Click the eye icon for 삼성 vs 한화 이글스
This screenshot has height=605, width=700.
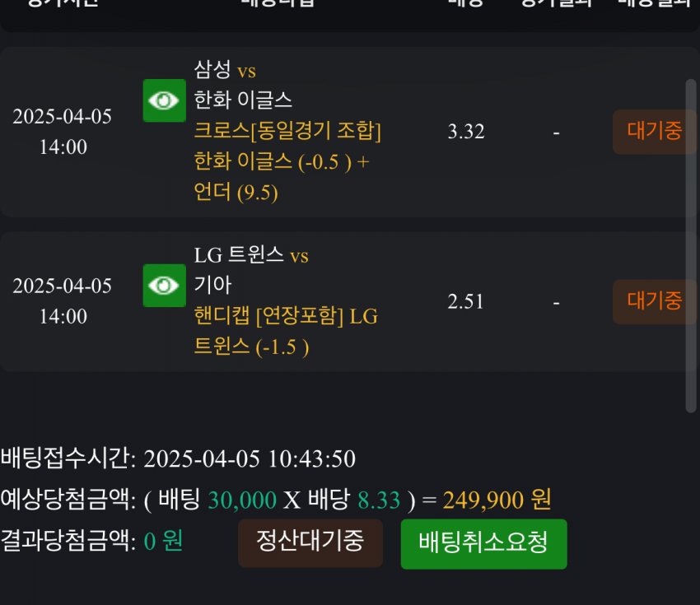(164, 100)
